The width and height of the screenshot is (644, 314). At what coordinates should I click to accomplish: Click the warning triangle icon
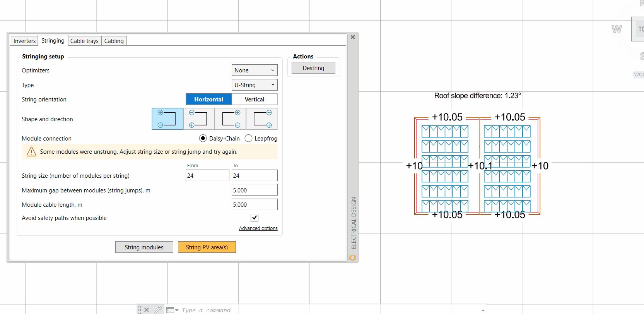31,152
